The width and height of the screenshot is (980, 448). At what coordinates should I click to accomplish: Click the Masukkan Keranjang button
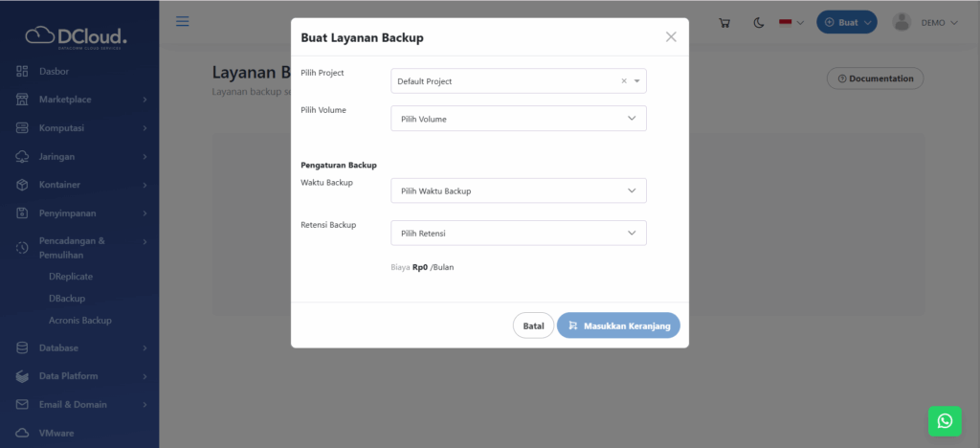(618, 325)
